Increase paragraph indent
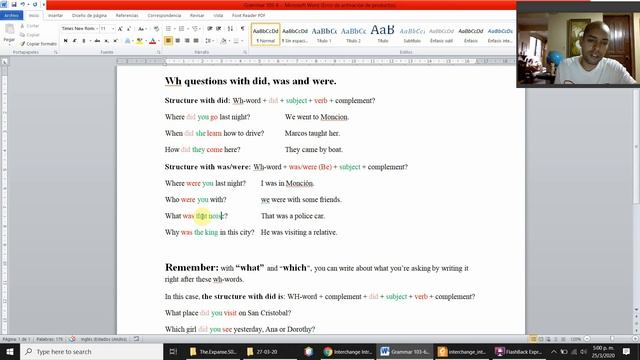Viewport: 640px width, 360px height. click(x=219, y=29)
